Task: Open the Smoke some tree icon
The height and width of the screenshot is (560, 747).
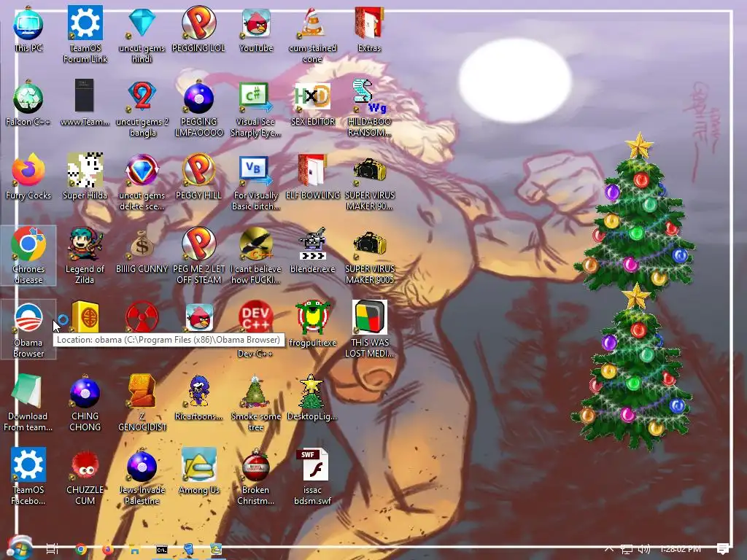Action: point(256,402)
